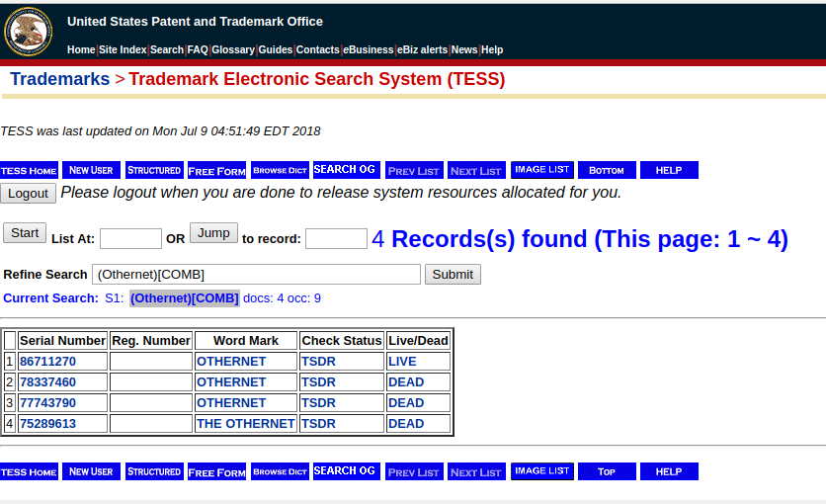The height and width of the screenshot is (504, 826).
Task: Open Browse Dict in top toolbar
Action: 280,170
